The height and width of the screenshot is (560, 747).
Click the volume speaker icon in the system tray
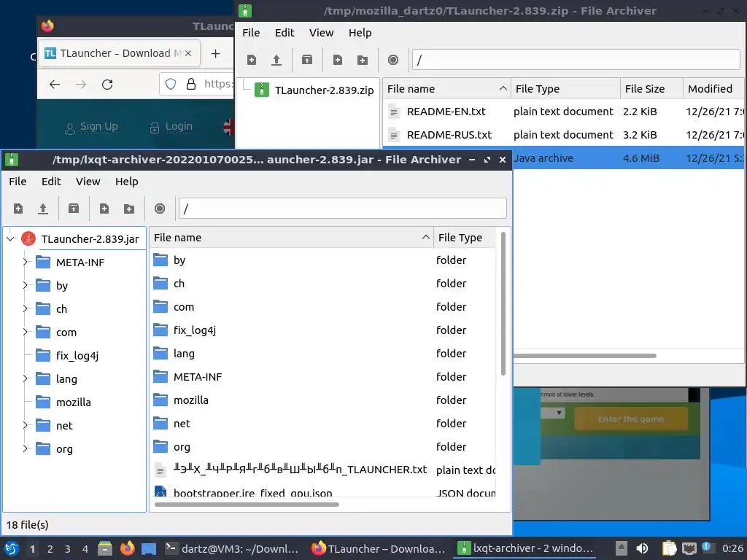click(642, 548)
